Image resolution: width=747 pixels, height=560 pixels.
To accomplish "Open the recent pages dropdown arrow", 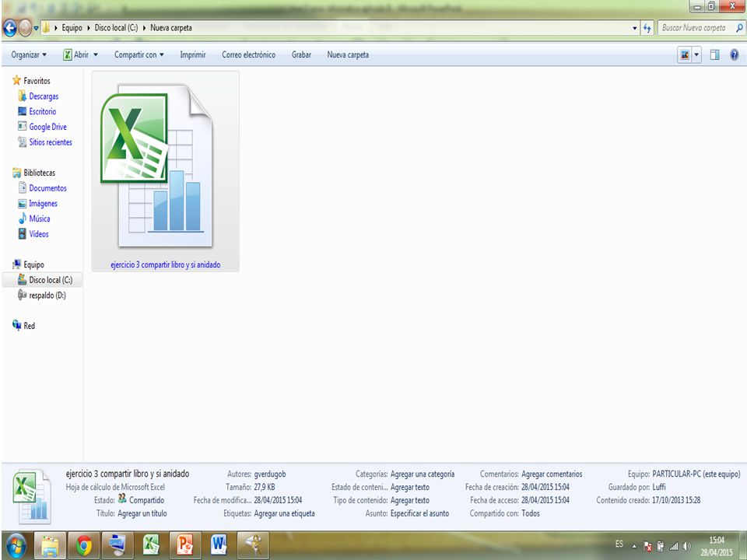I will [37, 28].
